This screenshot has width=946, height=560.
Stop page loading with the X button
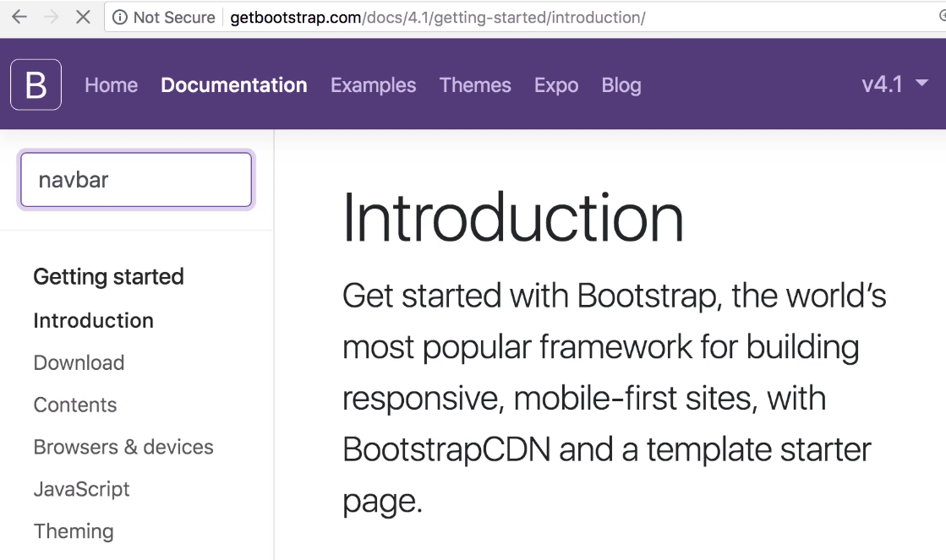pos(83,17)
